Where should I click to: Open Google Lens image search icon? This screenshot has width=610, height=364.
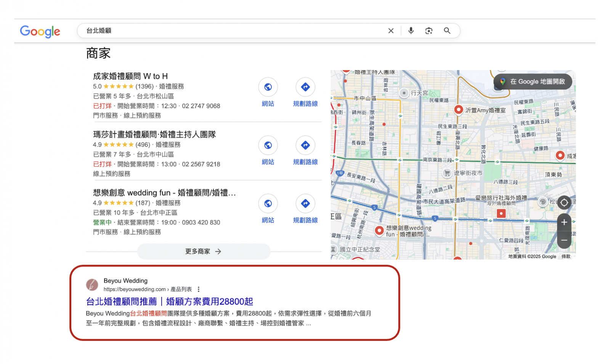(x=429, y=31)
